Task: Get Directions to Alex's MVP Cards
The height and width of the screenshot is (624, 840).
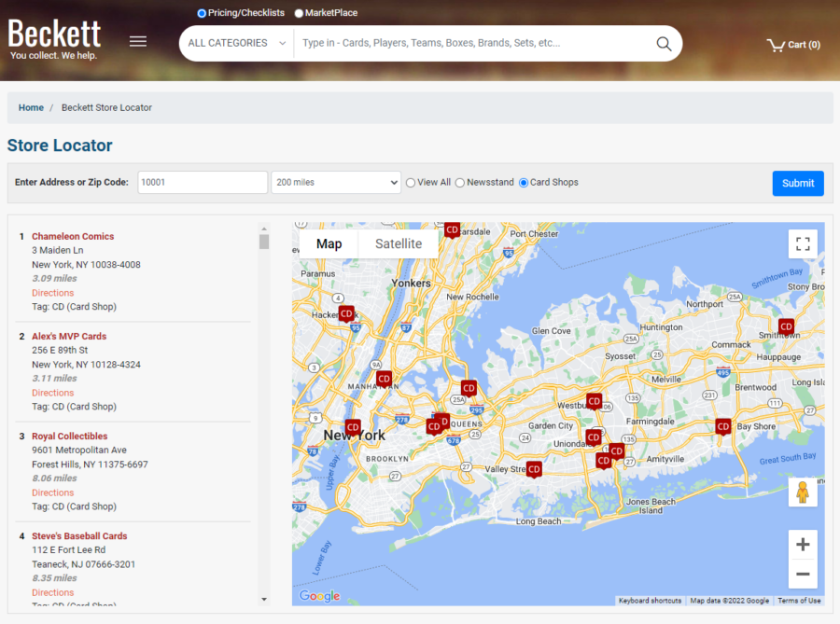Action: coord(52,393)
